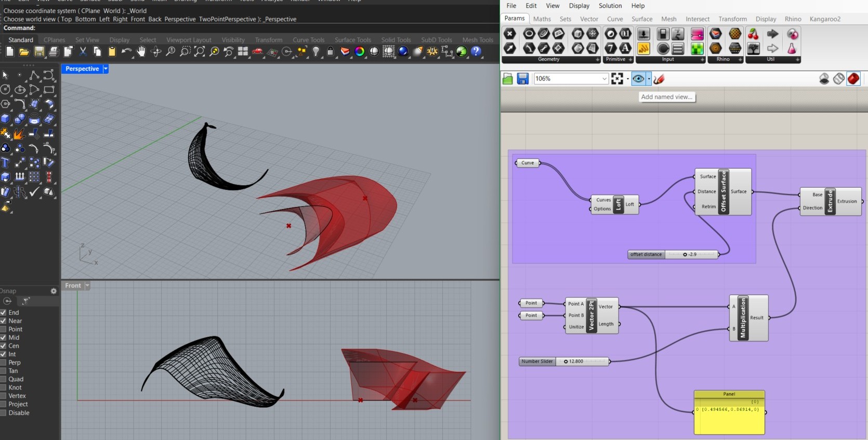Click the Undo arrow icon
This screenshot has width=868, height=440.
click(126, 51)
